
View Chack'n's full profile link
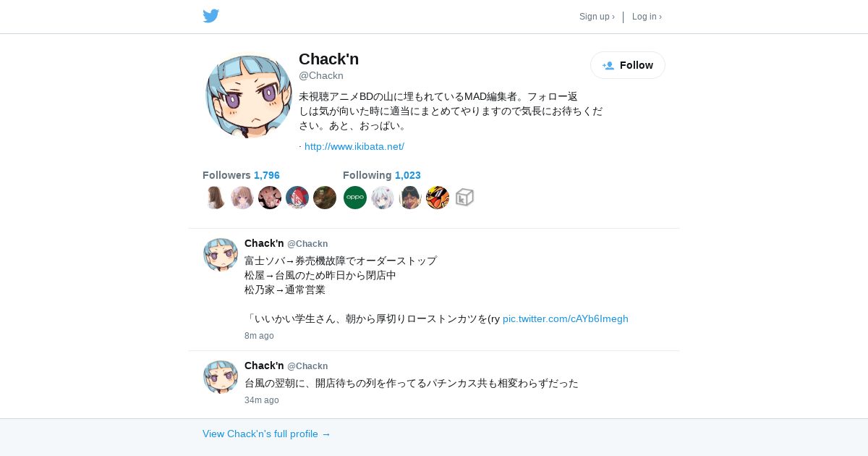pyautogui.click(x=267, y=434)
